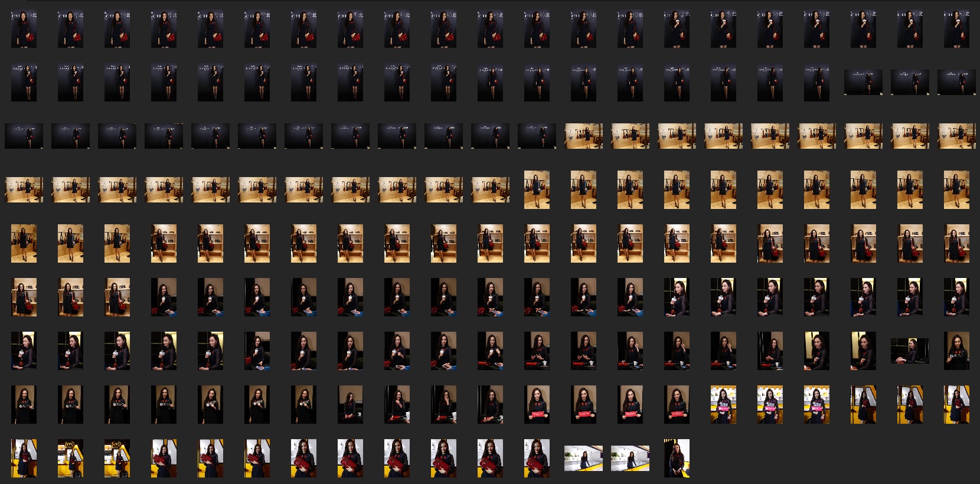Select the last thumbnail in the top row
The image size is (980, 484).
(956, 29)
